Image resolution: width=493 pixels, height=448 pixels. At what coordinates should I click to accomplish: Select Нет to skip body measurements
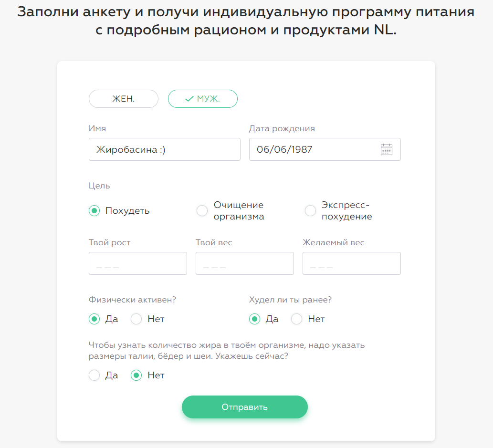[x=136, y=375]
